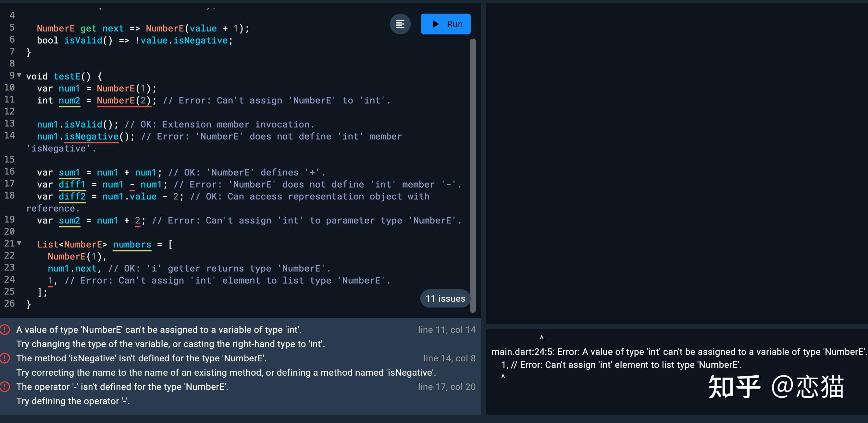Click the Run button to execute the code
868x423 pixels.
coord(445,24)
